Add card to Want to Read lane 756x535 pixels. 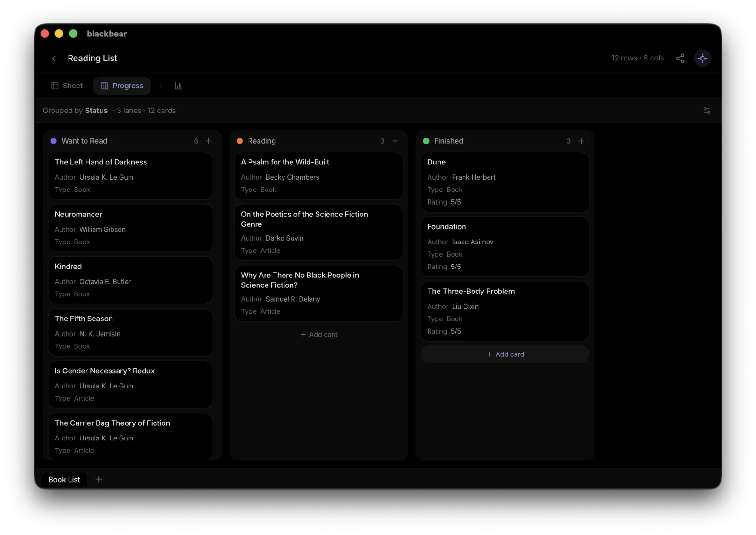(208, 141)
